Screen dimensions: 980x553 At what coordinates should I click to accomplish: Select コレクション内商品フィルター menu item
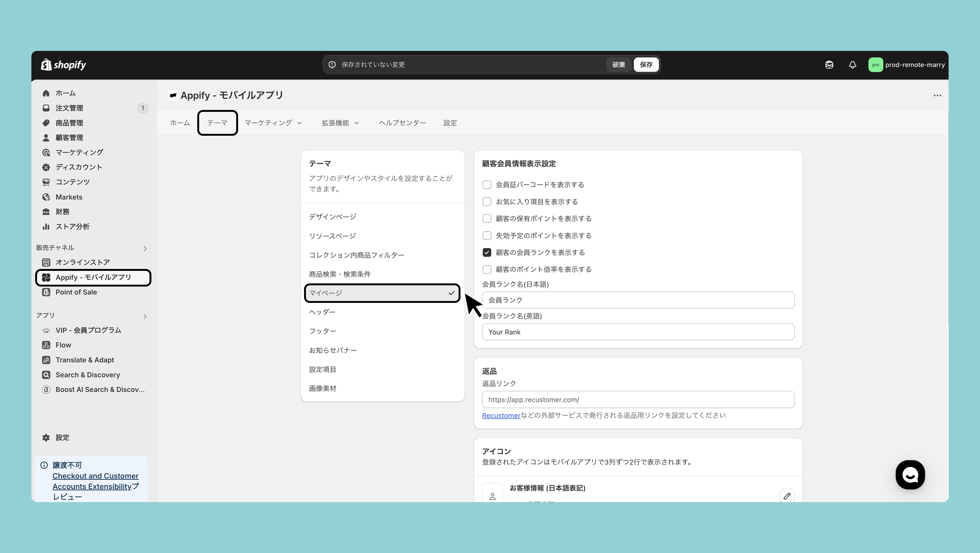coord(382,255)
